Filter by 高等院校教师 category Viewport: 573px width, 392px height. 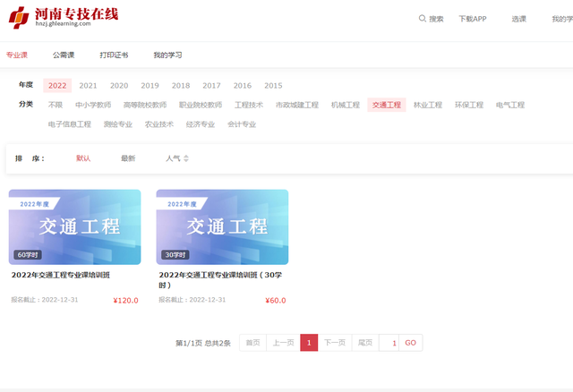pyautogui.click(x=145, y=105)
